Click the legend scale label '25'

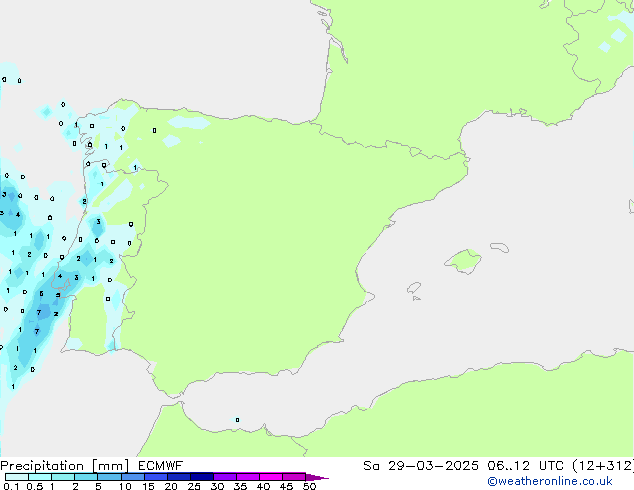(194, 486)
